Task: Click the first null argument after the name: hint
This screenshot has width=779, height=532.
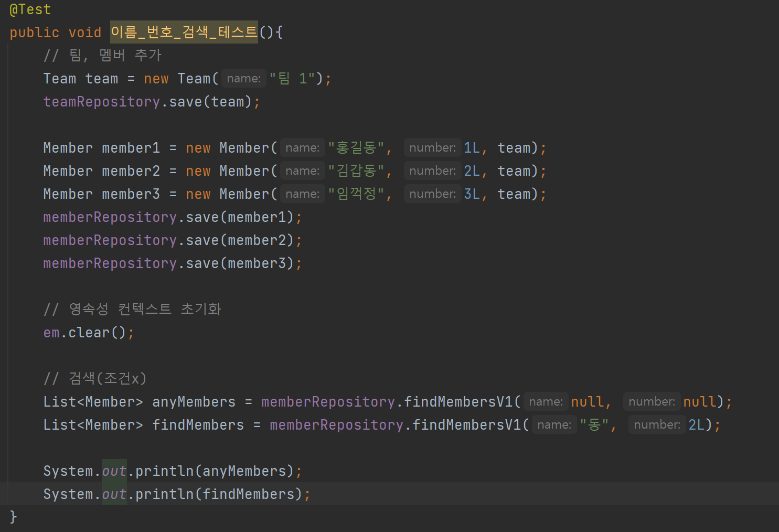Action: (x=588, y=402)
